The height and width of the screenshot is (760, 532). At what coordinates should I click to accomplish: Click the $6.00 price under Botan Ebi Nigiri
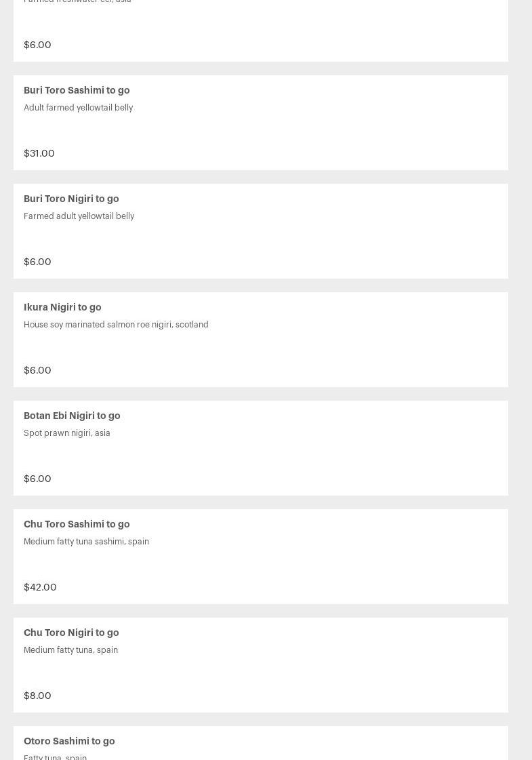pos(37,479)
